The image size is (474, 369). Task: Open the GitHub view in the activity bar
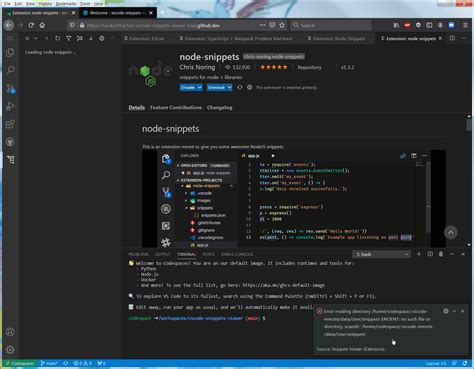tap(10, 142)
